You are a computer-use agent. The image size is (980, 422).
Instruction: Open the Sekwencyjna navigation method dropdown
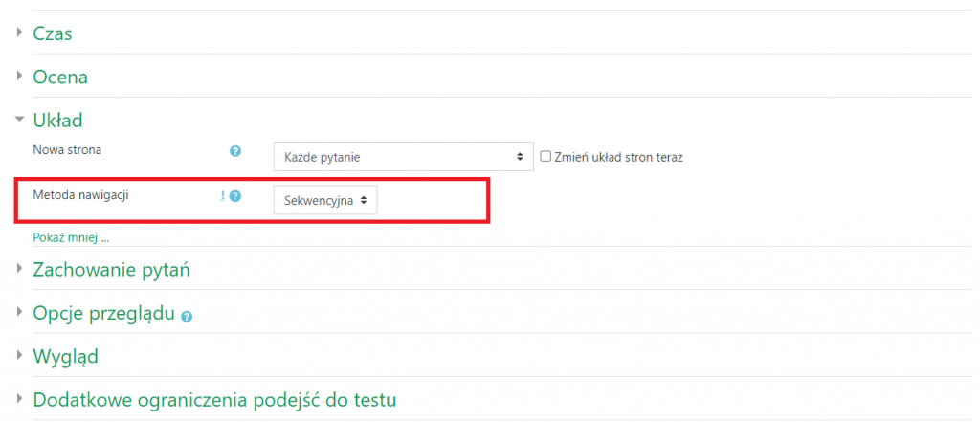(x=325, y=201)
